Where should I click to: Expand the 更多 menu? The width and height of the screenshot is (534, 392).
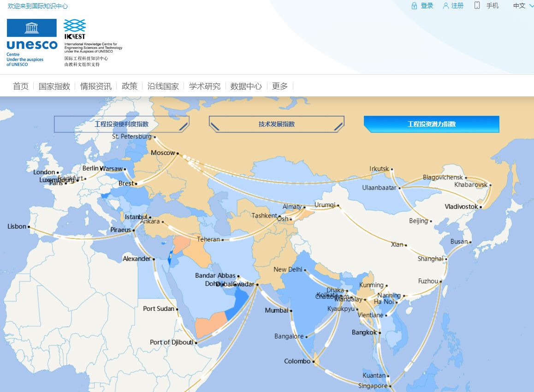(x=280, y=86)
